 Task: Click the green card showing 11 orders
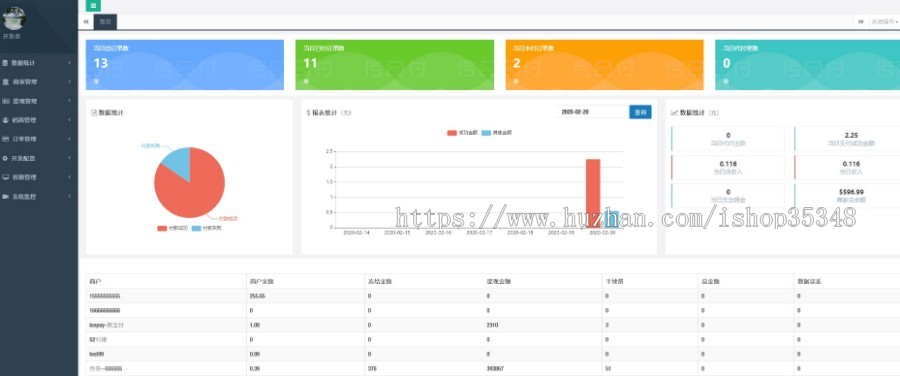pos(394,65)
